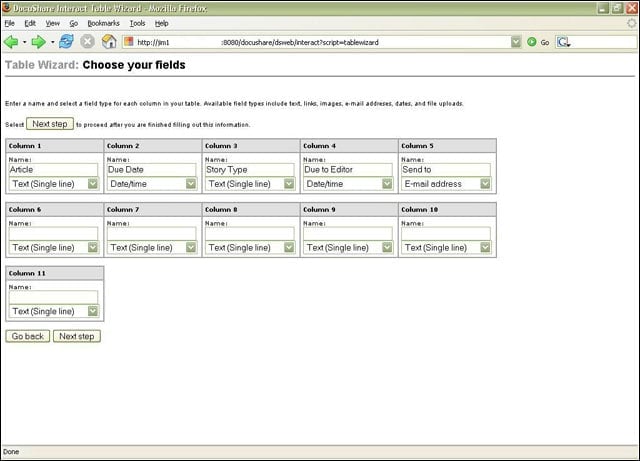This screenshot has width=640, height=461.
Task: Click the site favicon in address bar
Action: point(129,42)
